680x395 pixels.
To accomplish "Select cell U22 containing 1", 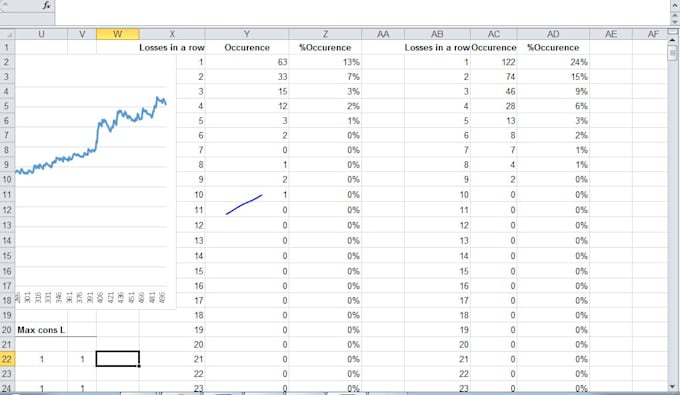I will [x=41, y=359].
